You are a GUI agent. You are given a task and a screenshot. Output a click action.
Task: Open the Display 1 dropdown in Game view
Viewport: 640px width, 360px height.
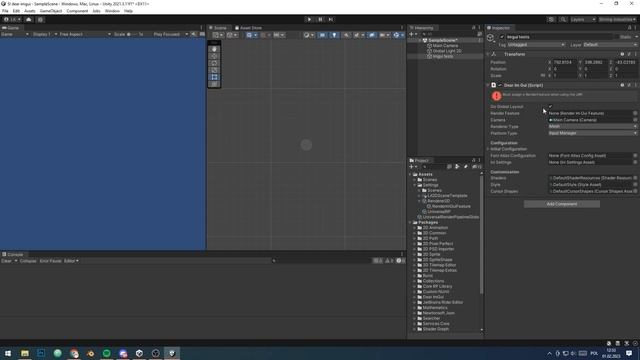pos(43,34)
